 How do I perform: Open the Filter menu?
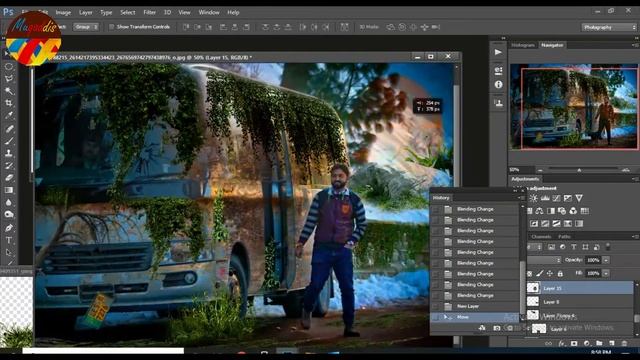point(149,13)
